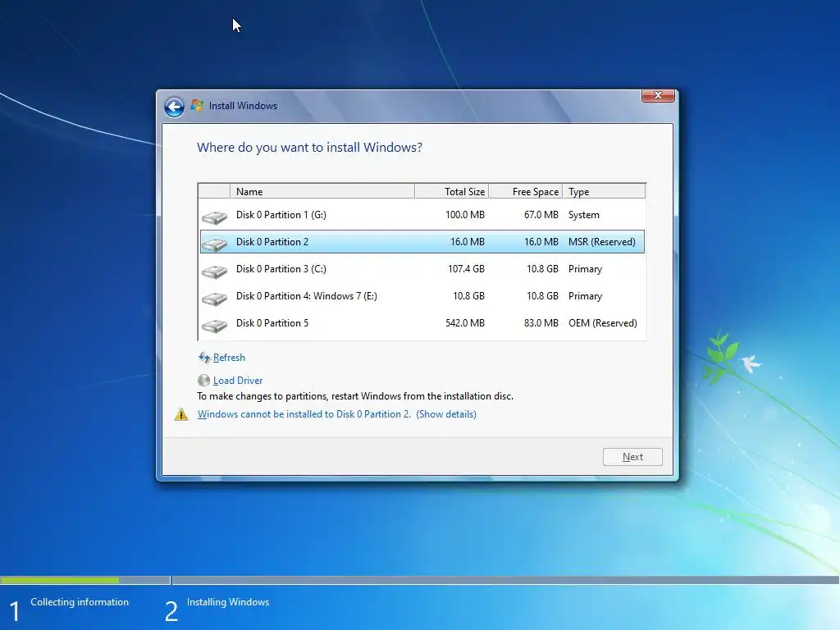The height and width of the screenshot is (630, 840).
Task: Click the 'Where do you want to install Windows?' heading
Action: (x=309, y=148)
